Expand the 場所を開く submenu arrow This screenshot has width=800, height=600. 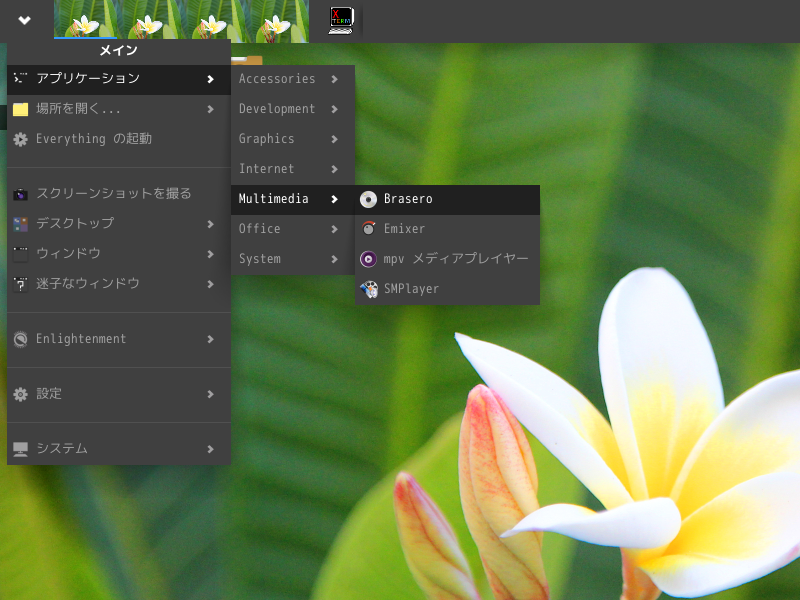pos(210,109)
